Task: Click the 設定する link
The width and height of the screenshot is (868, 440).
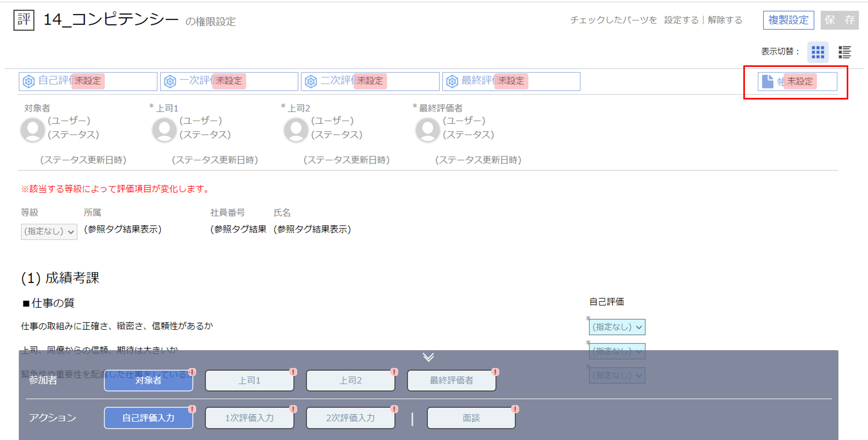Action: pyautogui.click(x=681, y=20)
